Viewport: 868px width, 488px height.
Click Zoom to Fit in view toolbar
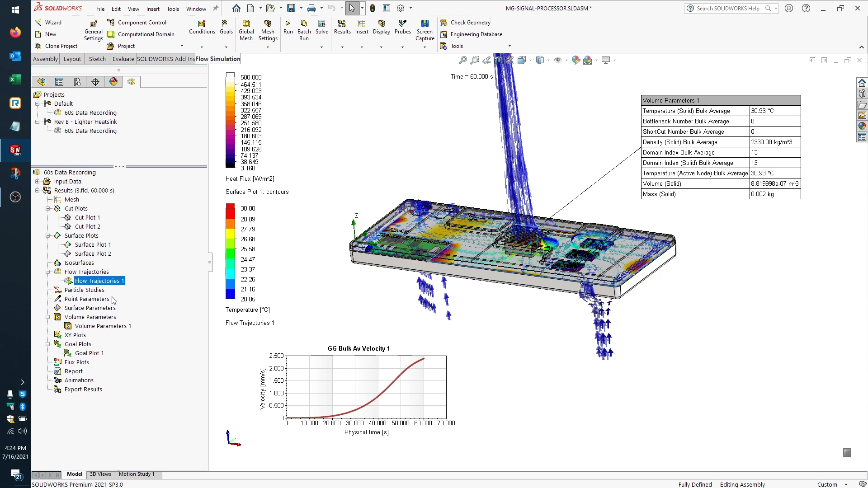pyautogui.click(x=462, y=60)
